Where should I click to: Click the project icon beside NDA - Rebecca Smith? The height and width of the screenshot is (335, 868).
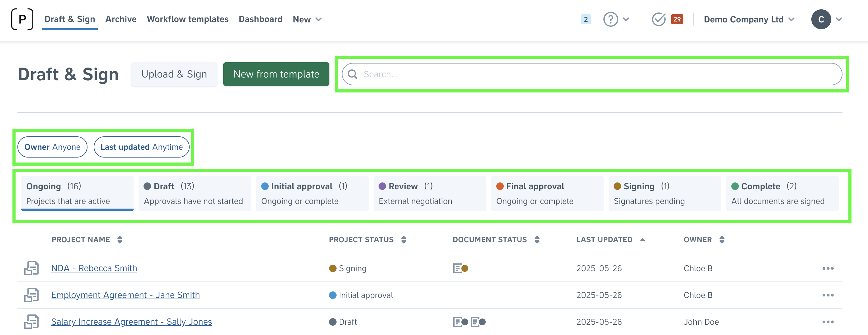point(31,268)
